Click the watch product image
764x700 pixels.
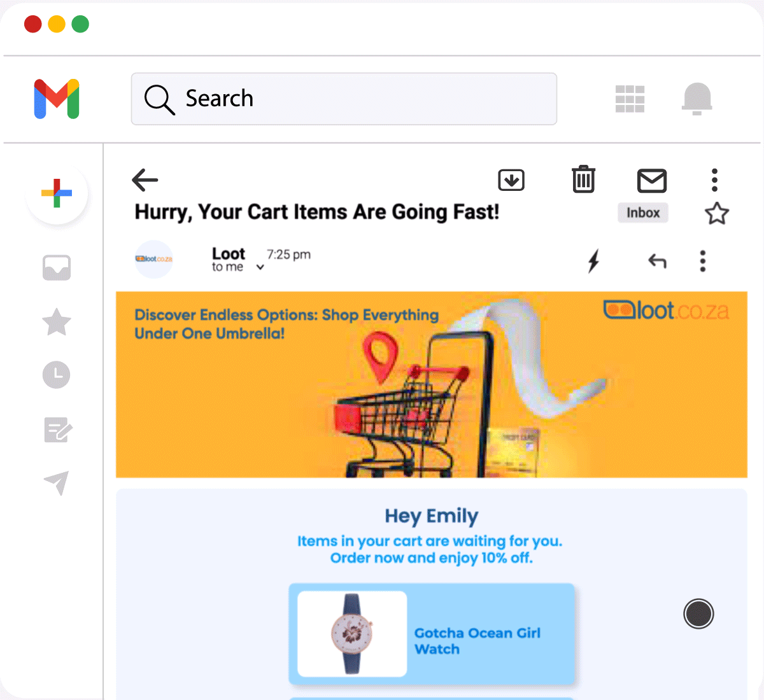pyautogui.click(x=352, y=634)
